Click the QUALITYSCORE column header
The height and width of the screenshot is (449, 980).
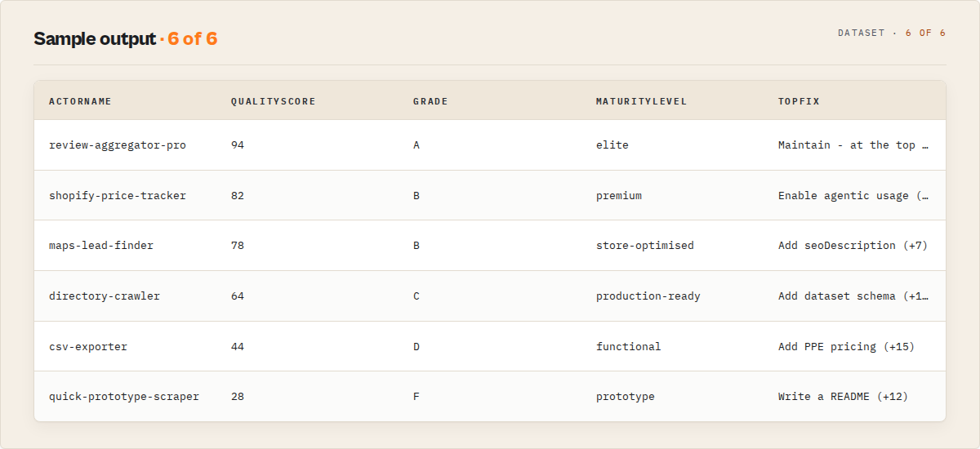pyautogui.click(x=273, y=101)
